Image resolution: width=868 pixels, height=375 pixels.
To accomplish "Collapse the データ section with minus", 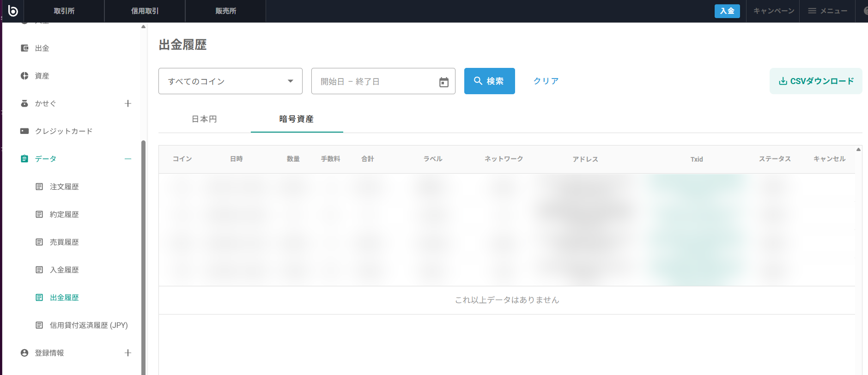I will tap(128, 159).
